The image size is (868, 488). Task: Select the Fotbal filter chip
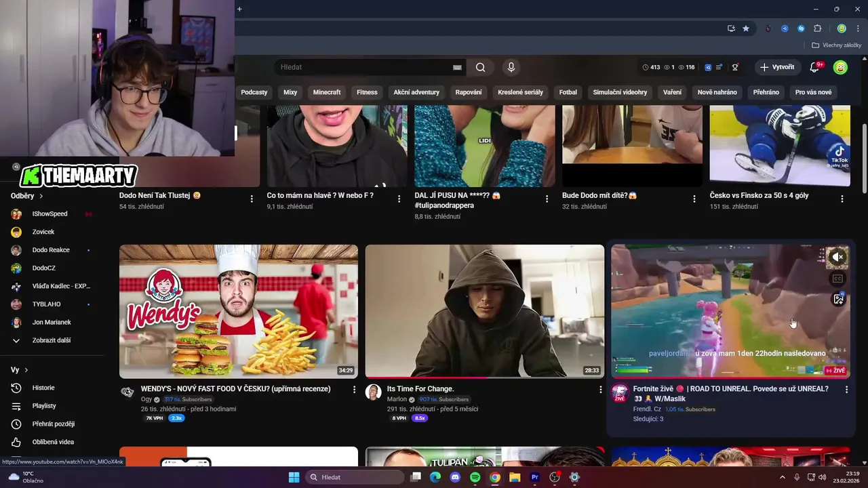click(568, 92)
